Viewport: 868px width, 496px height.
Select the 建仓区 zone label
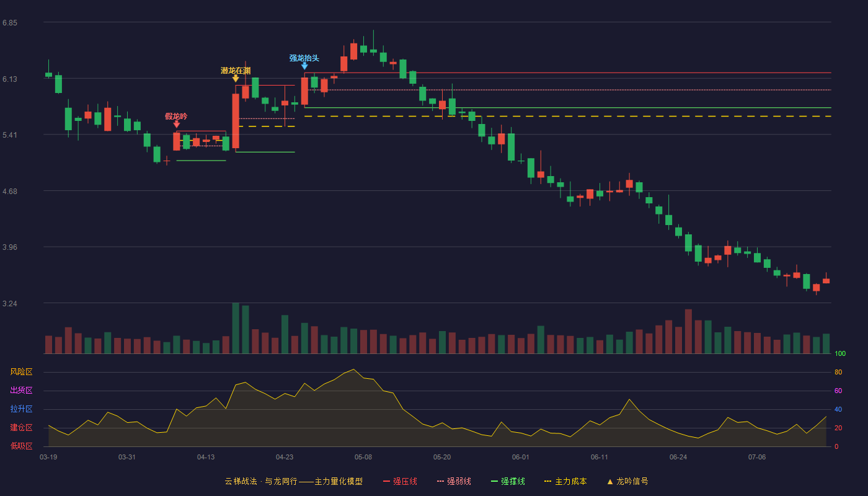pos(22,428)
